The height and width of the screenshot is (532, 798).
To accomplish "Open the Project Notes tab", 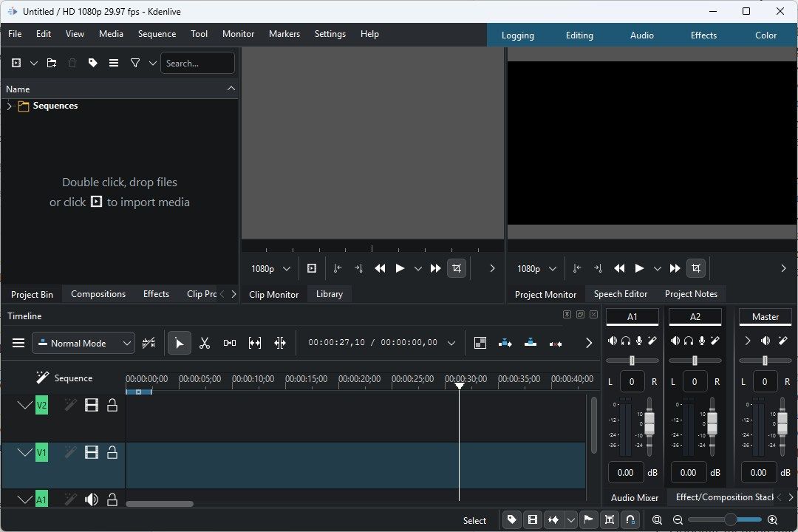I will pos(691,294).
